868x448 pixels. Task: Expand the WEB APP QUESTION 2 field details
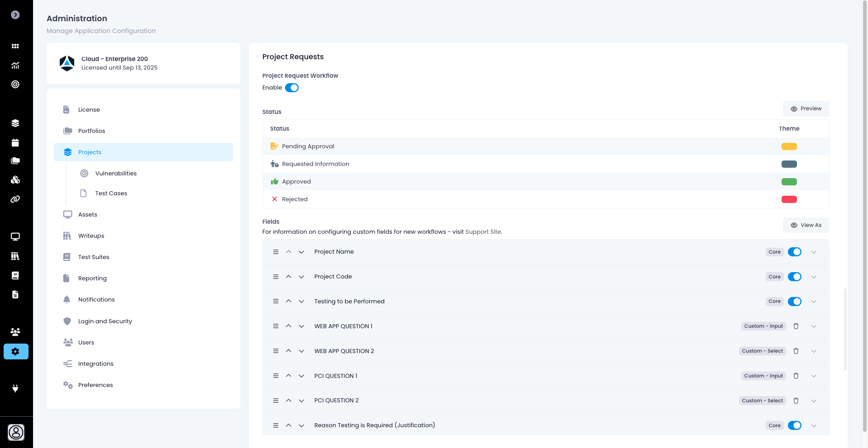[x=814, y=351]
